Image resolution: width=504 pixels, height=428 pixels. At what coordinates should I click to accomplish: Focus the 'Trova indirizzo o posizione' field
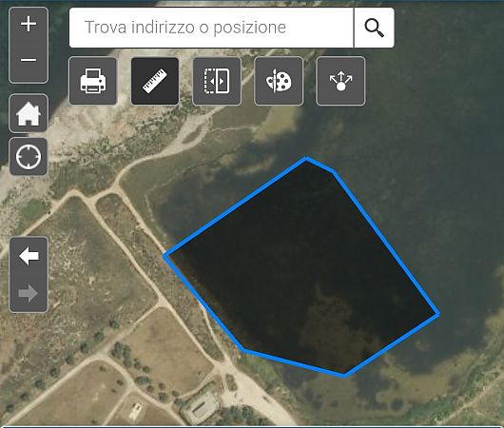coord(211,28)
